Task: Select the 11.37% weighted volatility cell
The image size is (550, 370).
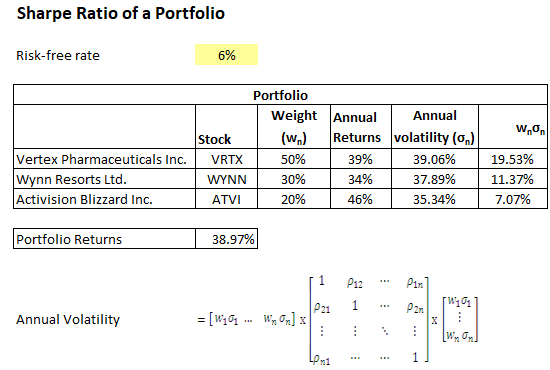Action: coord(513,179)
